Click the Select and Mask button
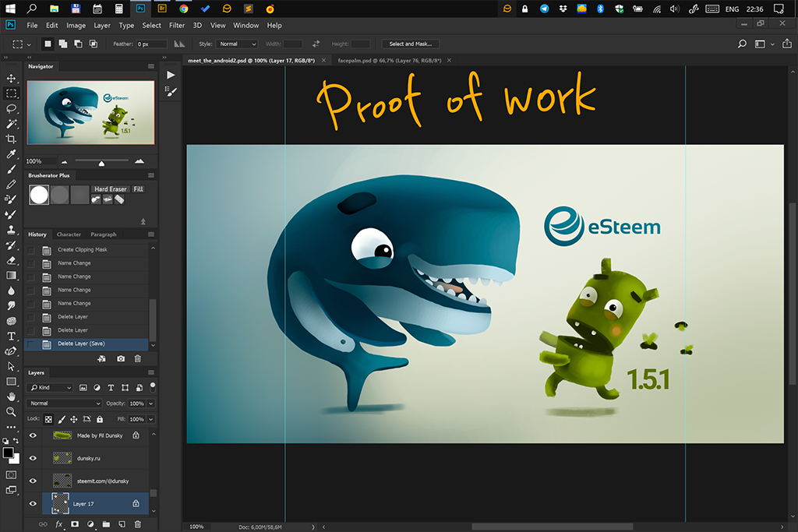Screen dimensions: 798x532 411,44
